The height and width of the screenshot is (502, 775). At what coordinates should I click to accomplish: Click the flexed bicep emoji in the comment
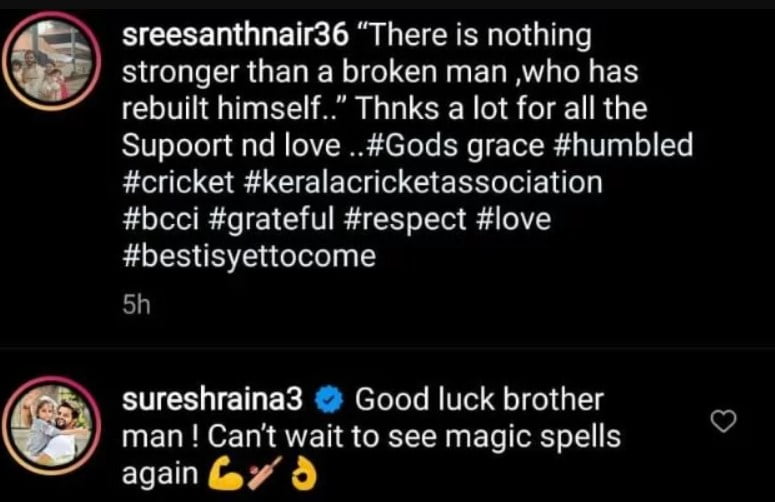coord(225,474)
